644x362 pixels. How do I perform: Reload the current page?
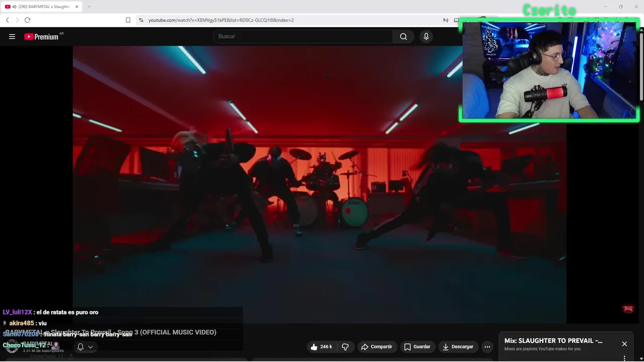(27, 20)
